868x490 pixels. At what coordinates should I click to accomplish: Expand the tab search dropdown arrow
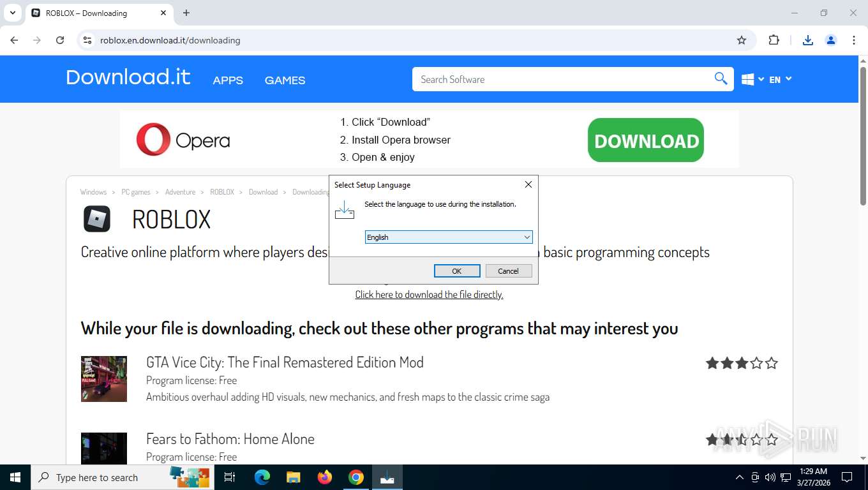tap(12, 13)
